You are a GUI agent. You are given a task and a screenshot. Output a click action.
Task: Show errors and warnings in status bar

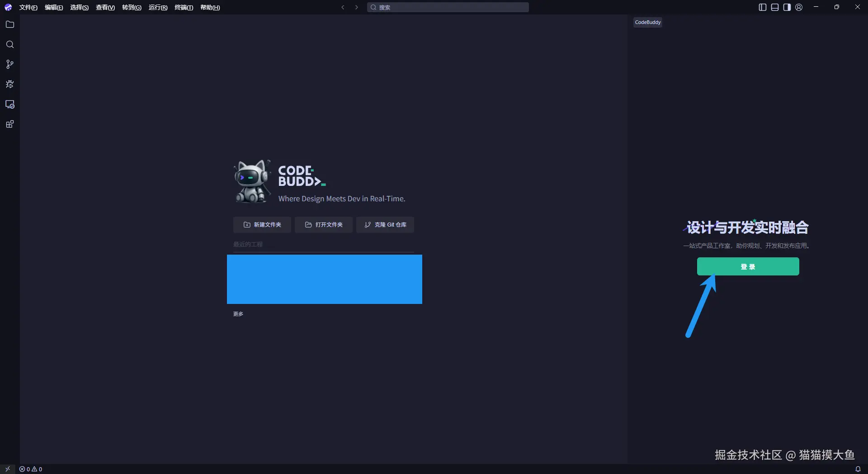(31, 469)
